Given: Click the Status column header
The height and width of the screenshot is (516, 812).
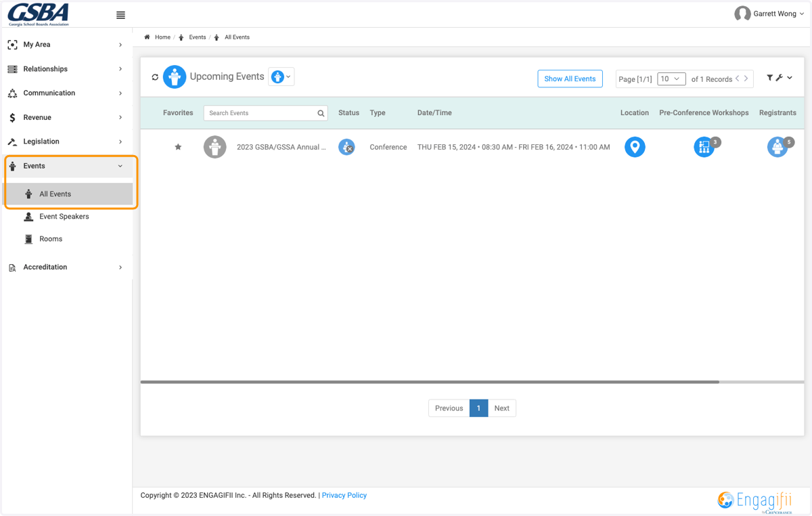Looking at the screenshot, I should tap(348, 113).
